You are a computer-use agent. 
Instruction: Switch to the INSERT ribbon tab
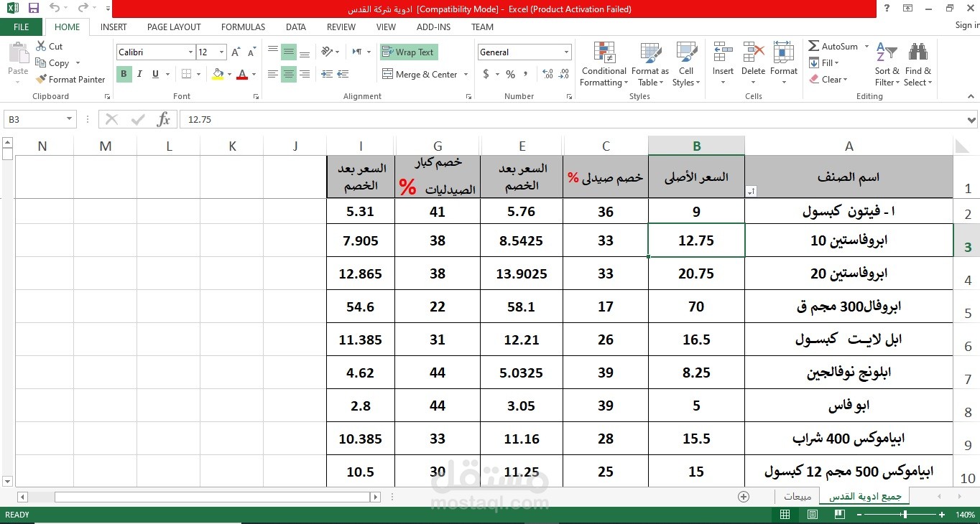(114, 27)
